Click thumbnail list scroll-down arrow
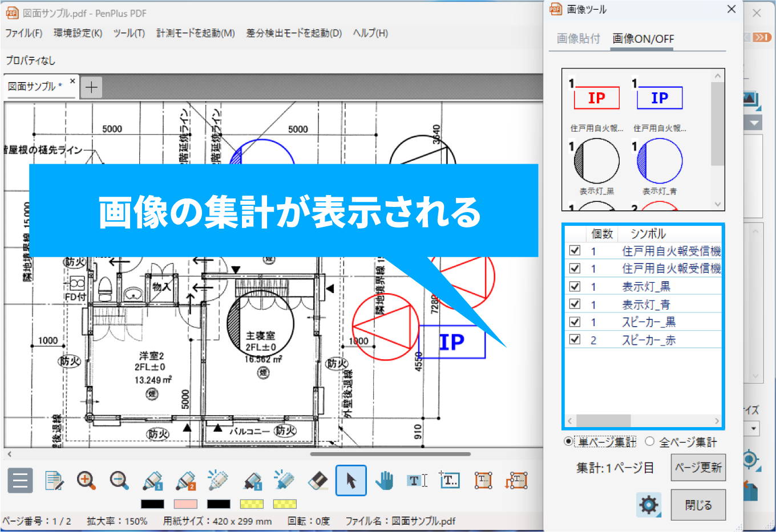 (x=718, y=204)
